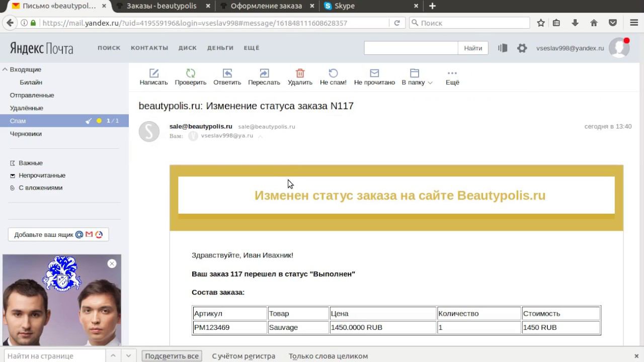Open the Черновики folder
644x362 pixels.
coord(26,134)
